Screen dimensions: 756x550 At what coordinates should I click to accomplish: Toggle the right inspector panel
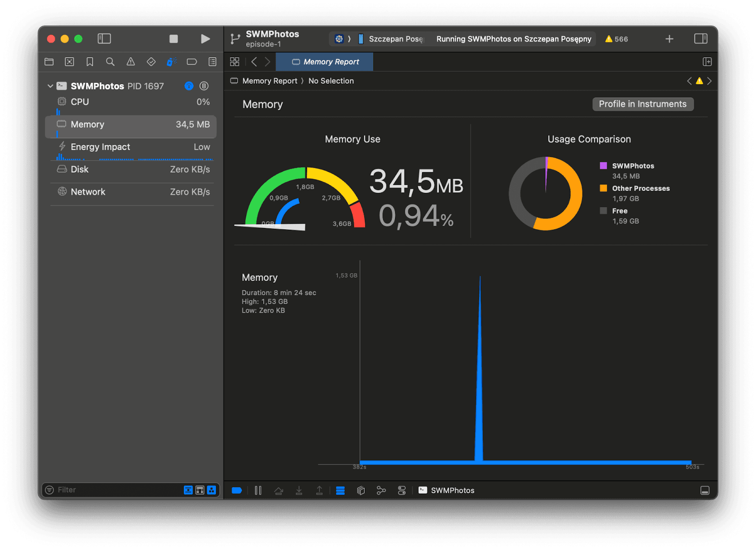point(700,39)
